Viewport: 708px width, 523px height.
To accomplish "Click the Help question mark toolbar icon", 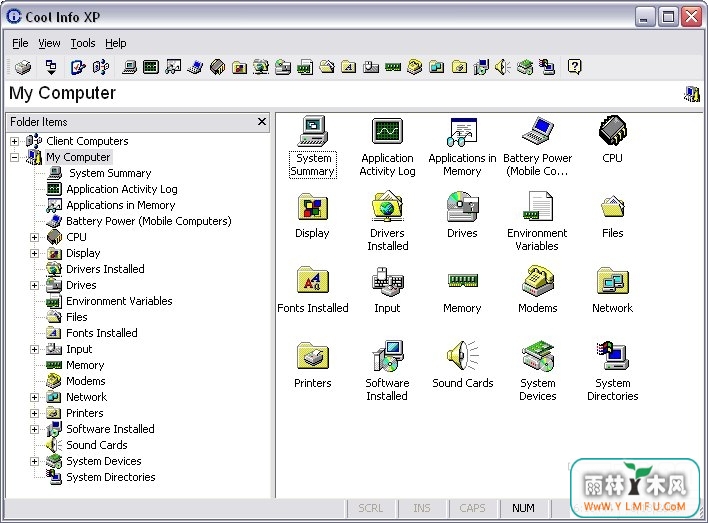I will [x=574, y=67].
